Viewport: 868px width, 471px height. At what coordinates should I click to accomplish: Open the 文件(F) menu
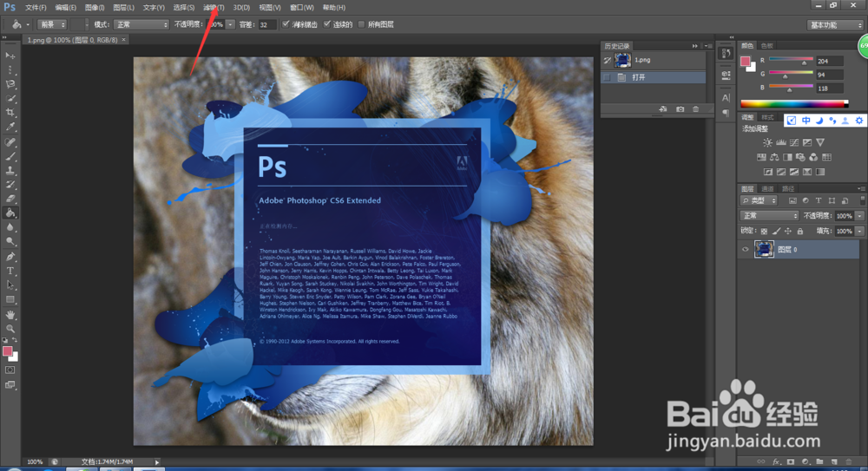pyautogui.click(x=36, y=8)
